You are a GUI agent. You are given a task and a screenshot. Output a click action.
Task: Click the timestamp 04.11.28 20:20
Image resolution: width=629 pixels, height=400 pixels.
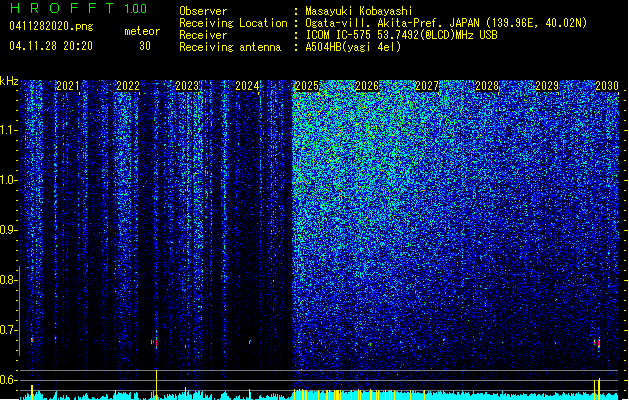(x=51, y=46)
